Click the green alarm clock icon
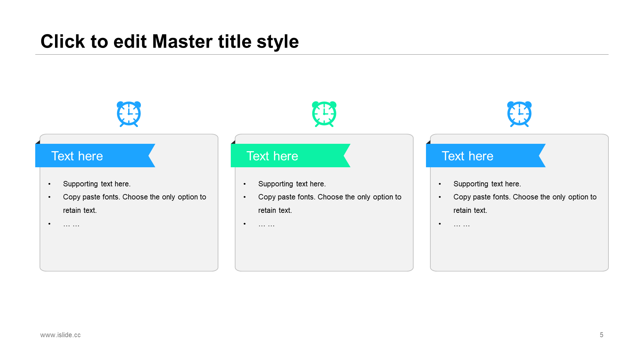 pyautogui.click(x=324, y=114)
